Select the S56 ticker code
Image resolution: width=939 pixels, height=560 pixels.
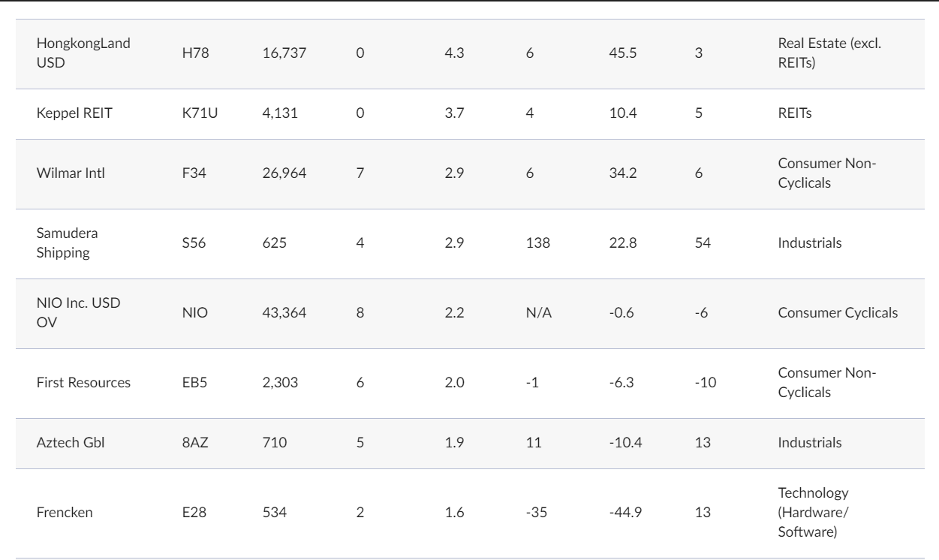pos(194,244)
